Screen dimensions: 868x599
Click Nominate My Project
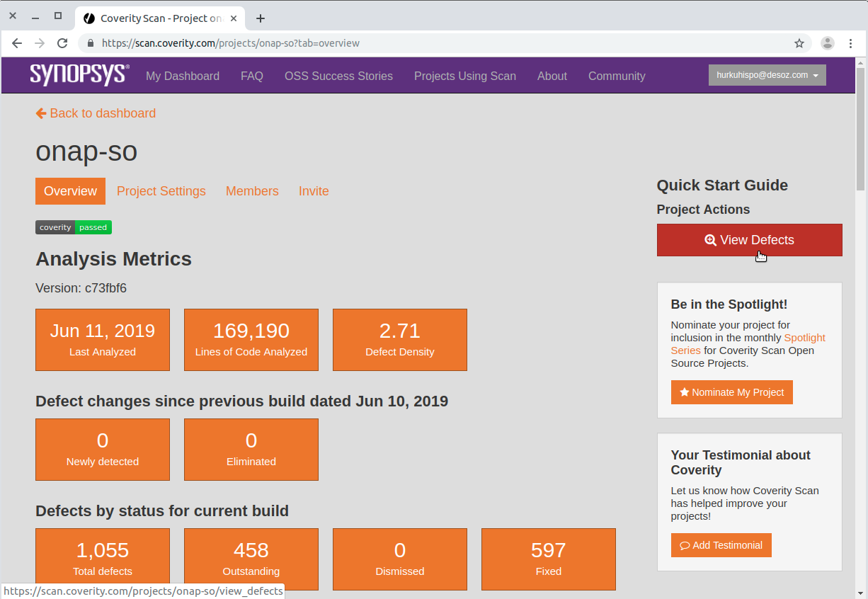tap(732, 392)
